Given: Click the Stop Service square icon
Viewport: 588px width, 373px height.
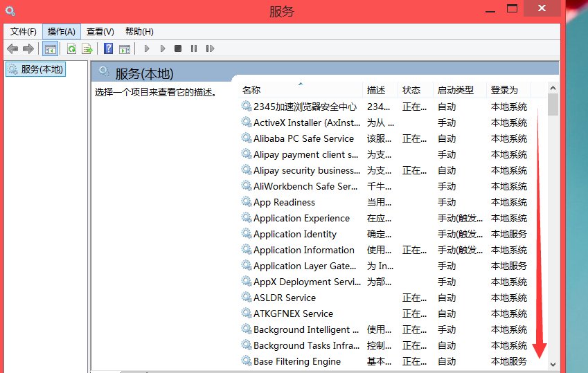Looking at the screenshot, I should 178,48.
